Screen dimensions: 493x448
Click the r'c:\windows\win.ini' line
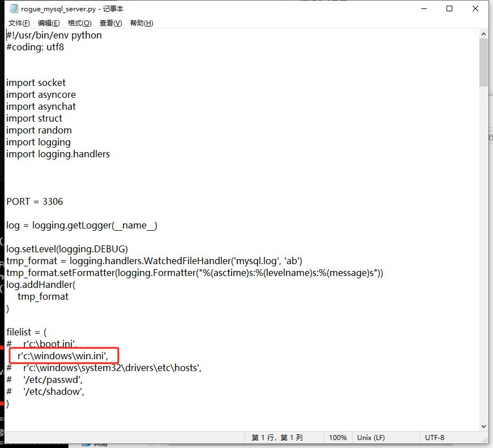63,356
